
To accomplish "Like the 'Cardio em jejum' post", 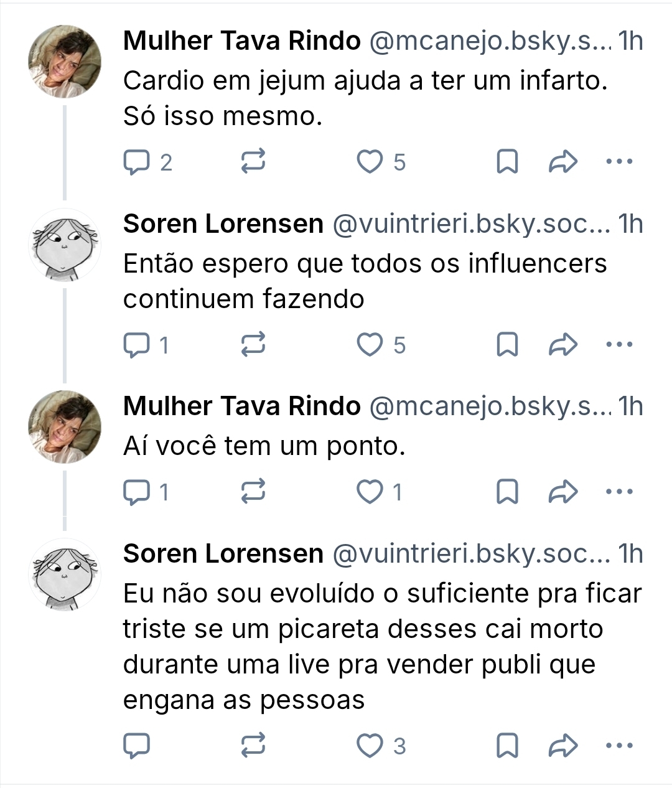I will [x=370, y=162].
